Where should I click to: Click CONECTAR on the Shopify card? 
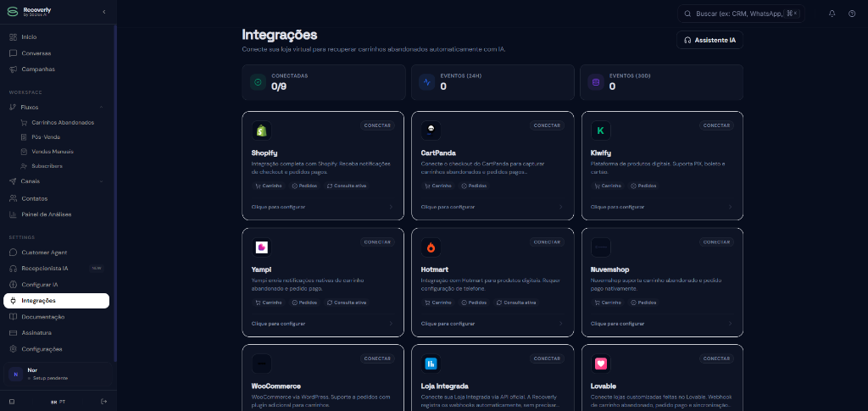[x=377, y=125]
